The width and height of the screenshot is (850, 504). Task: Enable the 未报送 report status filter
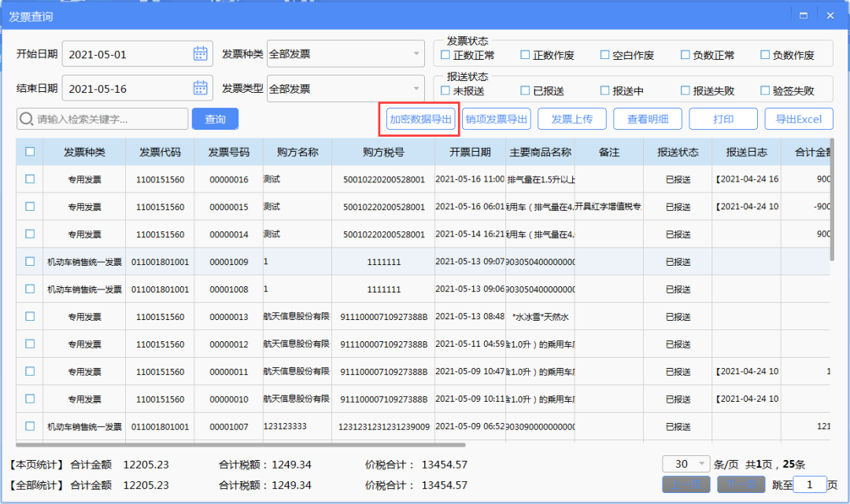[x=445, y=90]
